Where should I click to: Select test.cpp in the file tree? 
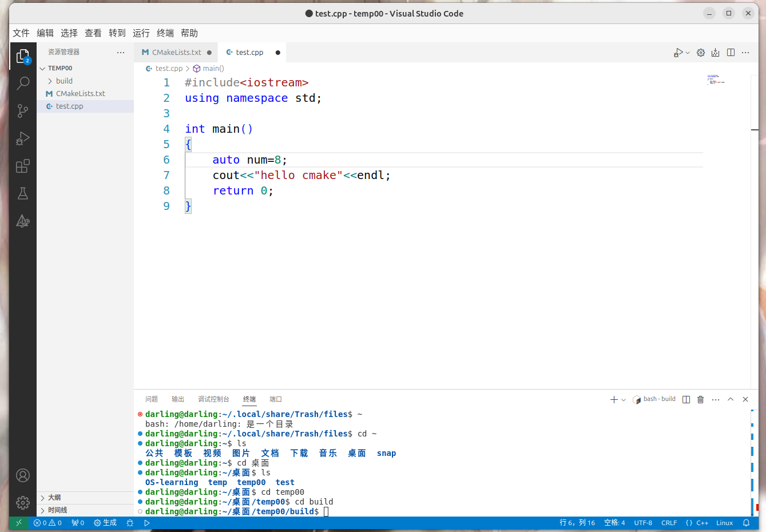click(85, 106)
